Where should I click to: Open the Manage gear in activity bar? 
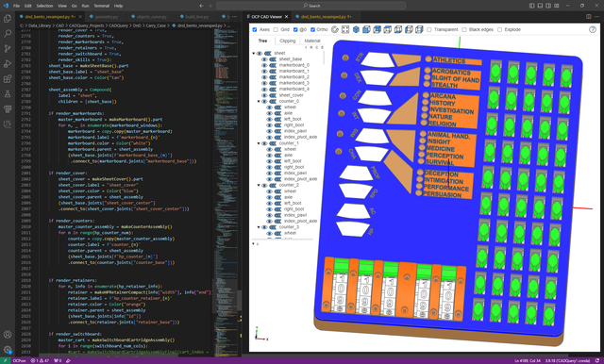[x=8, y=350]
